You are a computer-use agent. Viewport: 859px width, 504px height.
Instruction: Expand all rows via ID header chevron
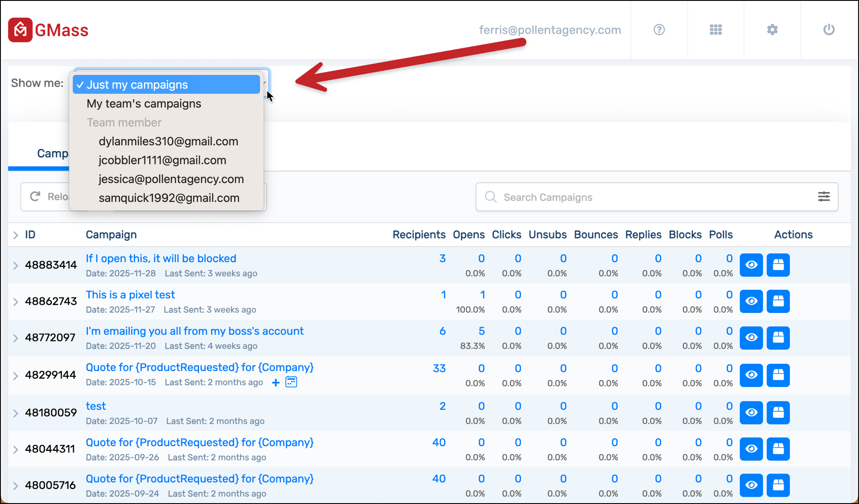pos(15,235)
